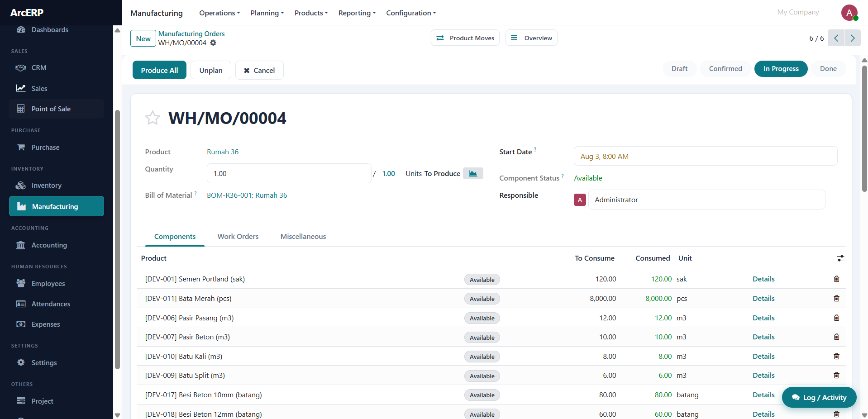
Task: Open Details for Bata Merah row
Action: (763, 299)
